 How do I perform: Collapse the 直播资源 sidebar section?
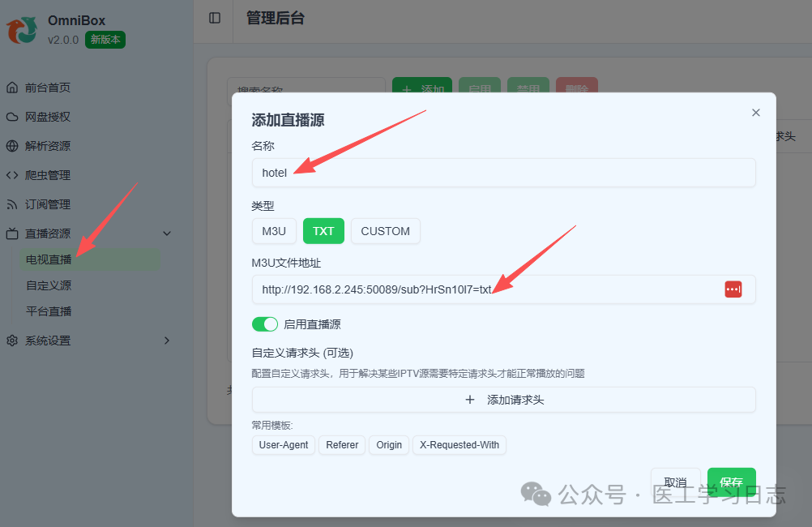(167, 233)
